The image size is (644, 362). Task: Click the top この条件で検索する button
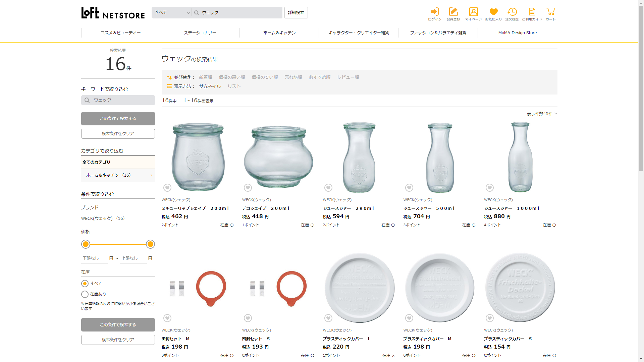point(118,119)
